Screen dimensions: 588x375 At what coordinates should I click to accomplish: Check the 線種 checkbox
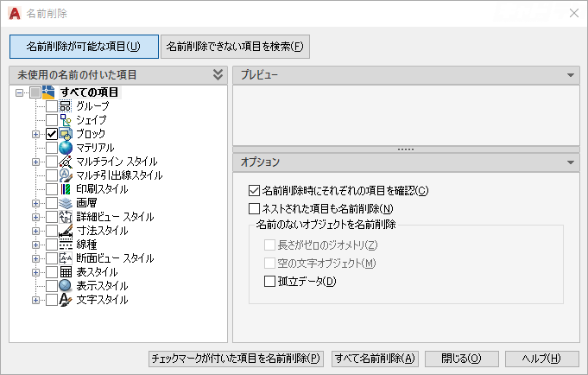52,245
